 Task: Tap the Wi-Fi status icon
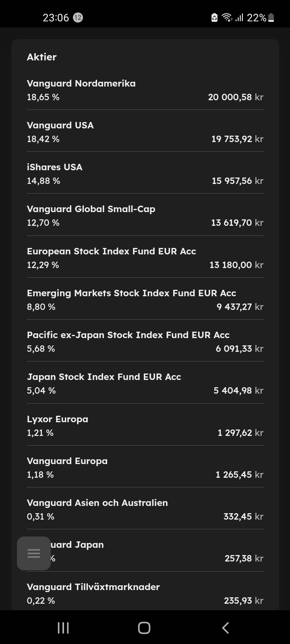227,18
